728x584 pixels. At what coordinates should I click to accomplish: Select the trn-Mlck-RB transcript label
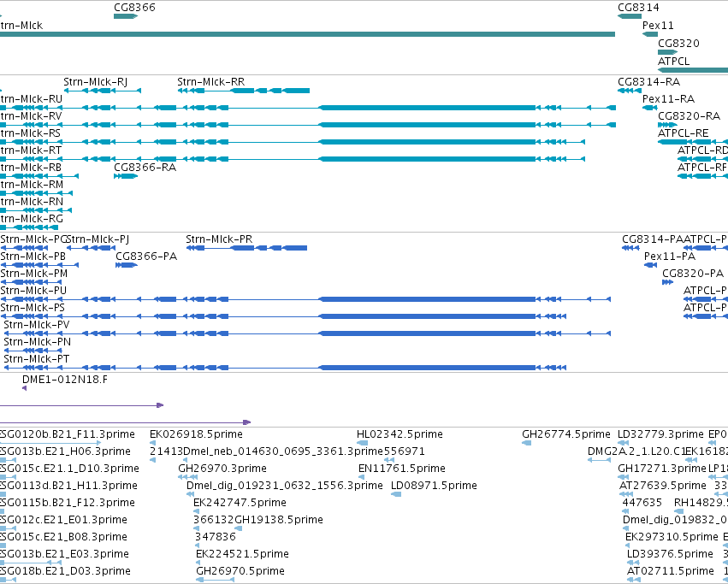pyautogui.click(x=31, y=167)
